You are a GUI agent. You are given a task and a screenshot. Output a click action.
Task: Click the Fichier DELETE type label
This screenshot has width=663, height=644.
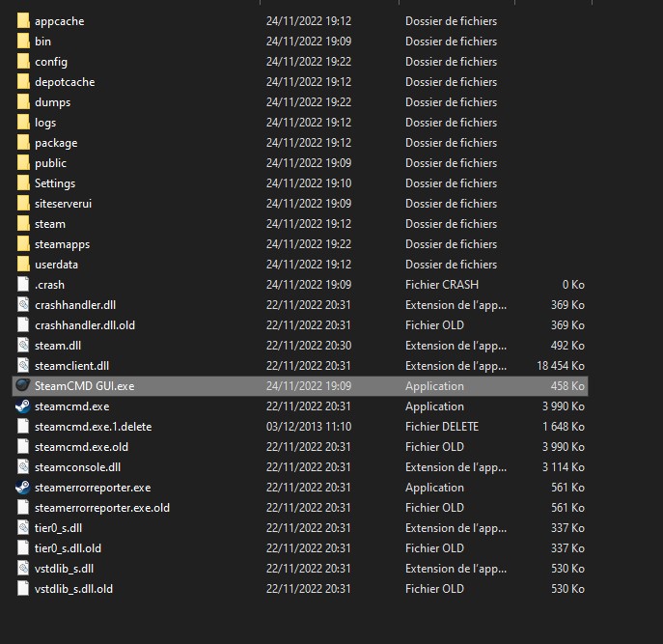(442, 427)
